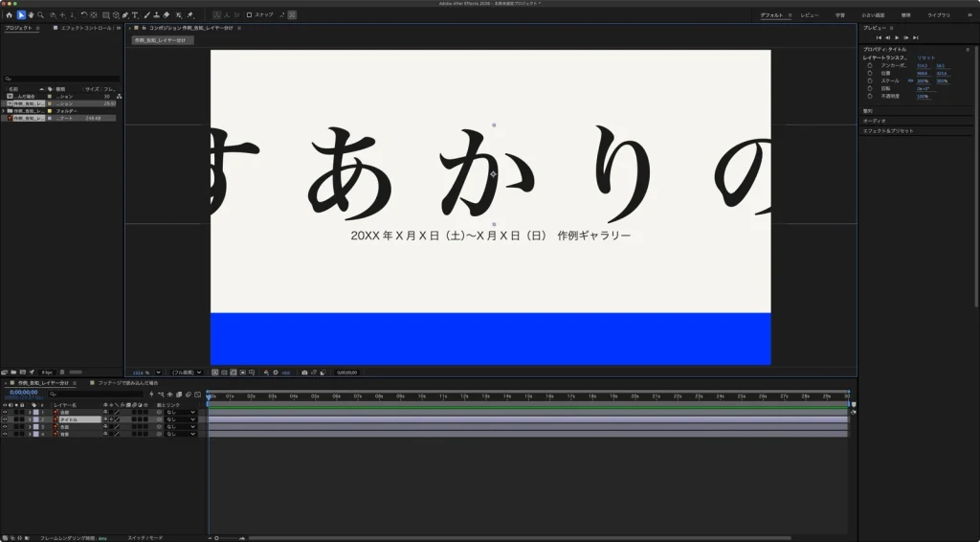This screenshot has width=980, height=542.
Task: Select the Pen tool
Action: 125,15
